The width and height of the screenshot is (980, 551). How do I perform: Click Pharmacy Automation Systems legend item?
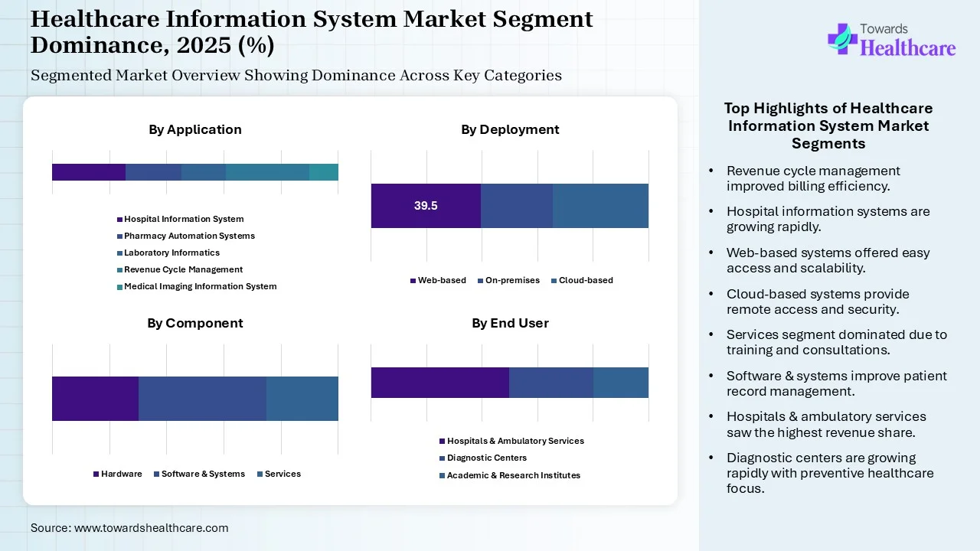pos(189,236)
